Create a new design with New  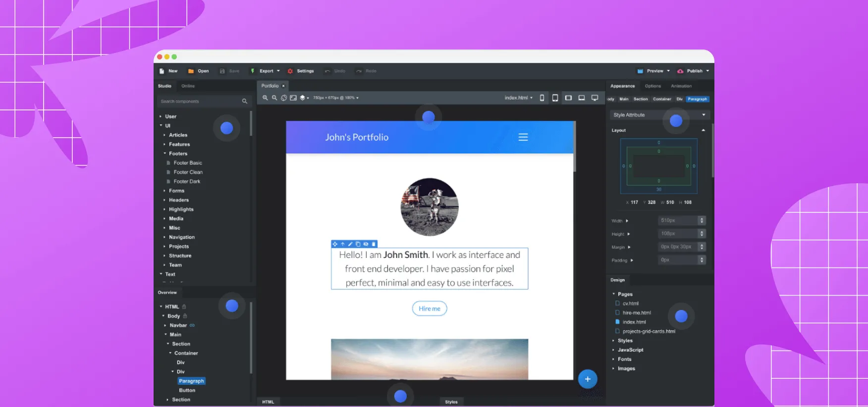coord(168,71)
